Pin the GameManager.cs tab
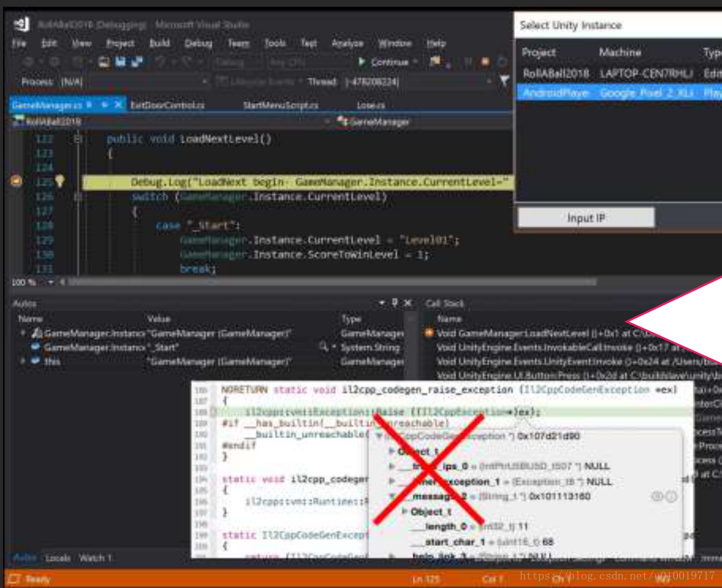The image size is (722, 588). (104, 105)
